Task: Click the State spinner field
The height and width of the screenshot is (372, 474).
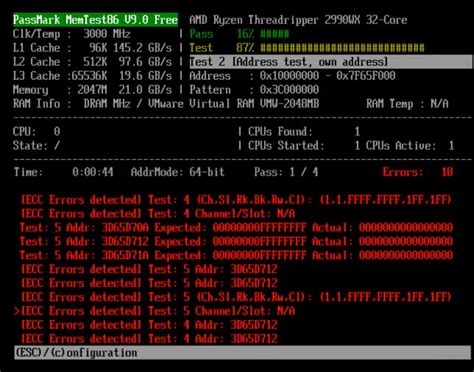Action: [x=36, y=145]
